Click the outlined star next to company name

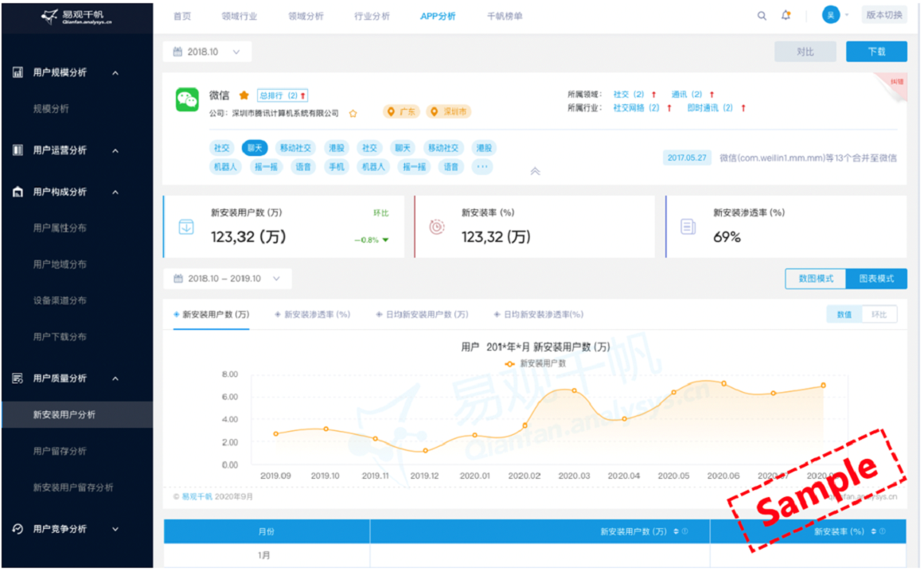pyautogui.click(x=353, y=114)
